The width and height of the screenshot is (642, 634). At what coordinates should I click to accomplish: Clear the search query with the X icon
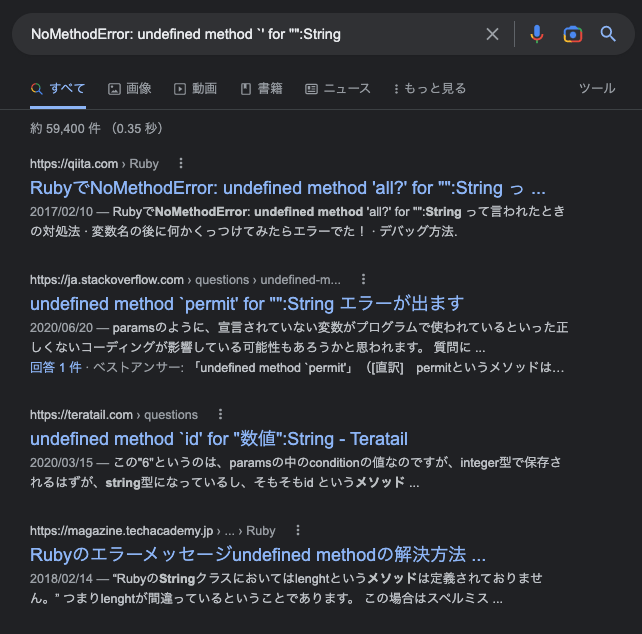coord(492,34)
